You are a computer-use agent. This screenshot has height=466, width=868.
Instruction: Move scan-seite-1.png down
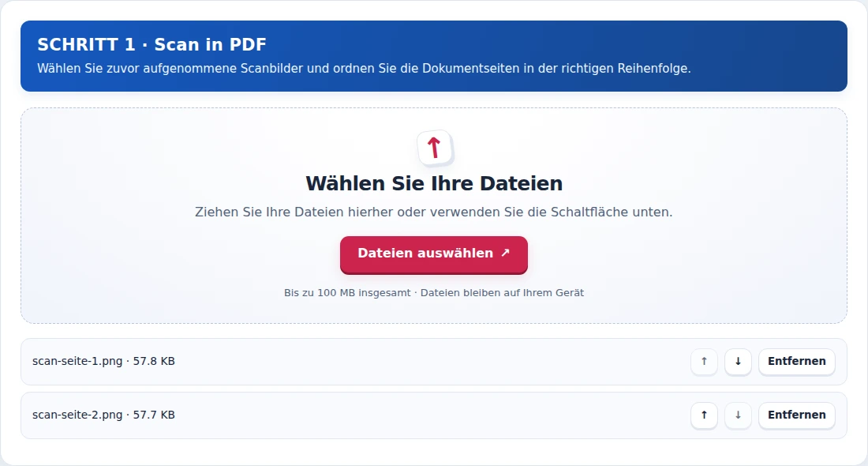(x=738, y=361)
